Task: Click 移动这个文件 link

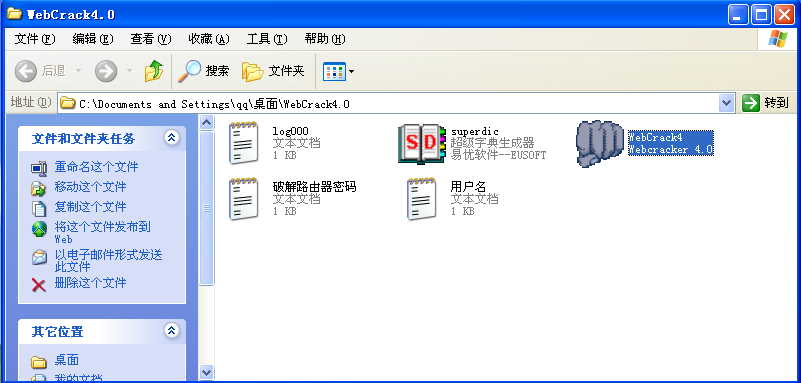Action: click(x=90, y=187)
